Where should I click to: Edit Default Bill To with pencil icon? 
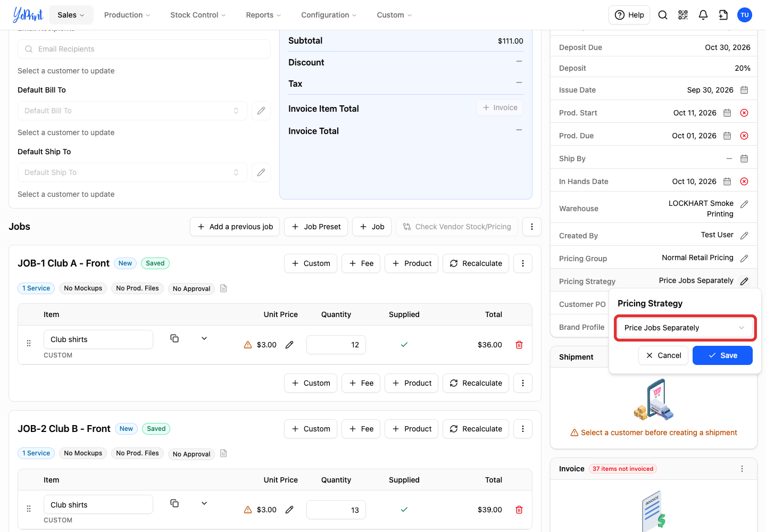click(x=261, y=111)
